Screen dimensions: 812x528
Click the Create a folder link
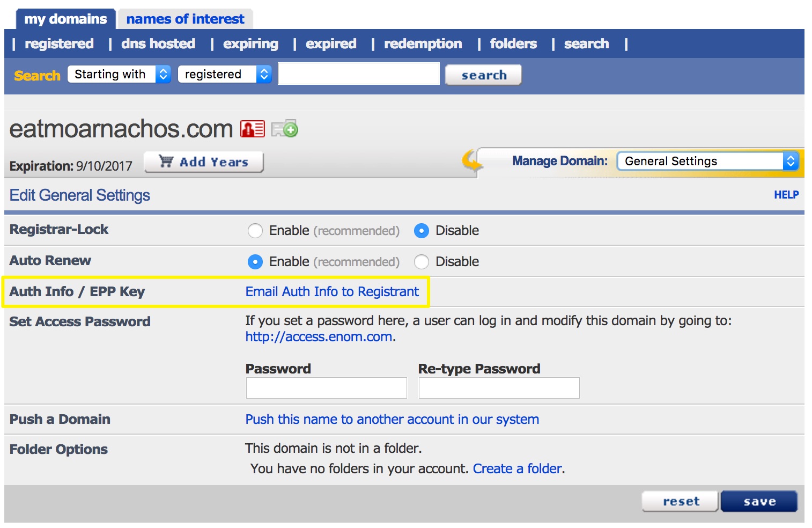pos(518,468)
